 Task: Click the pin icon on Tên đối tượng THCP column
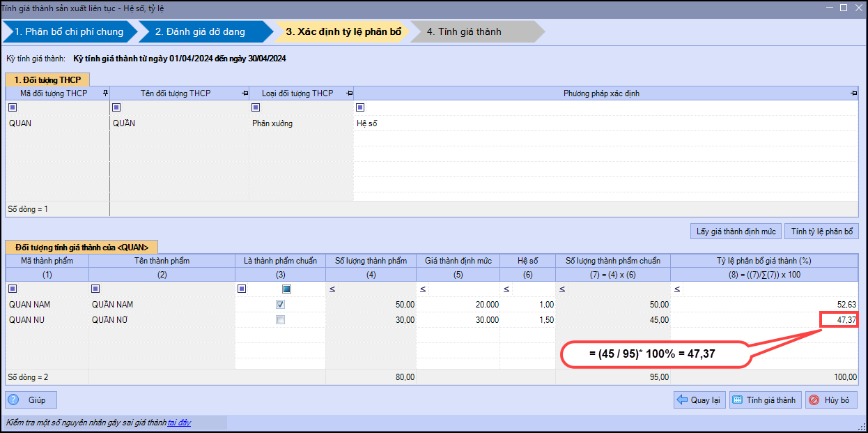click(245, 93)
